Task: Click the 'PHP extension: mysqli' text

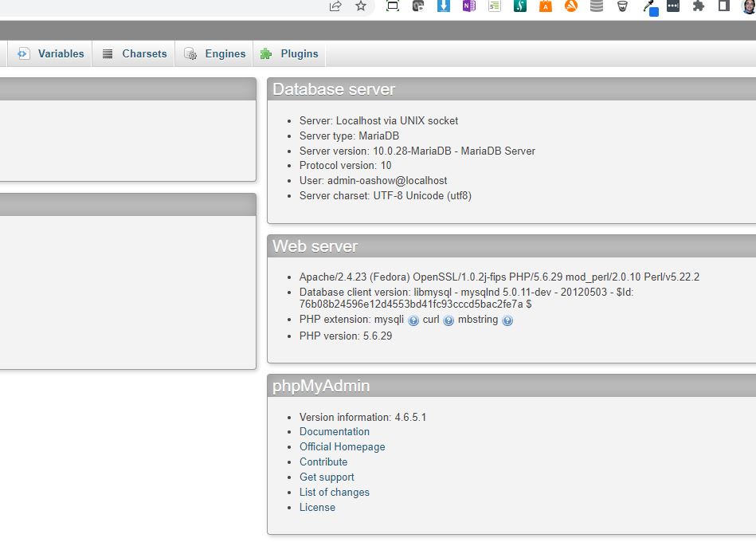Action: pyautogui.click(x=351, y=320)
